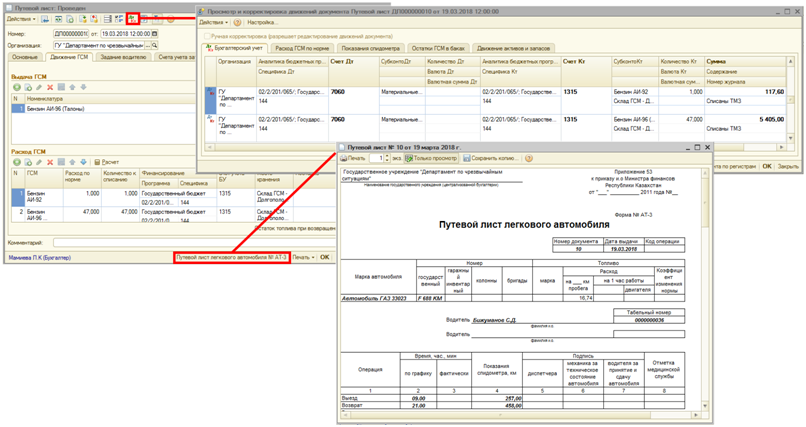The image size is (806, 427).
Task: Open the Остатки ГСМ в баках tab
Action: [436, 48]
